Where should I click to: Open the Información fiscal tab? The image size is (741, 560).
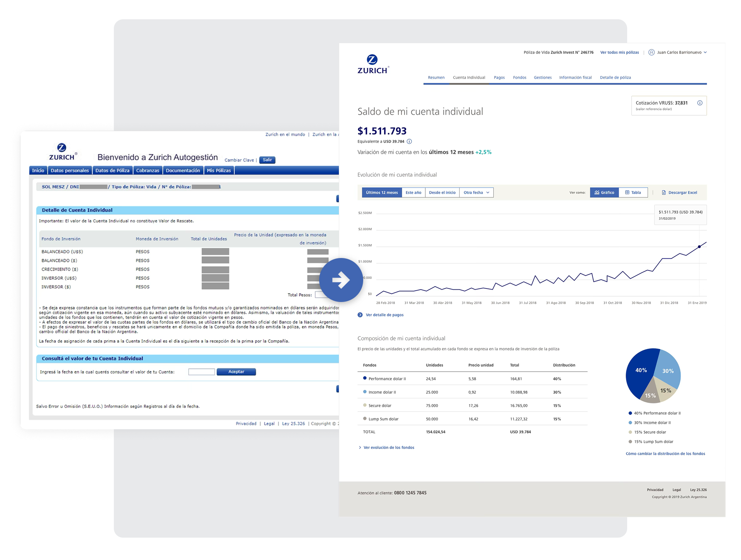pyautogui.click(x=575, y=78)
